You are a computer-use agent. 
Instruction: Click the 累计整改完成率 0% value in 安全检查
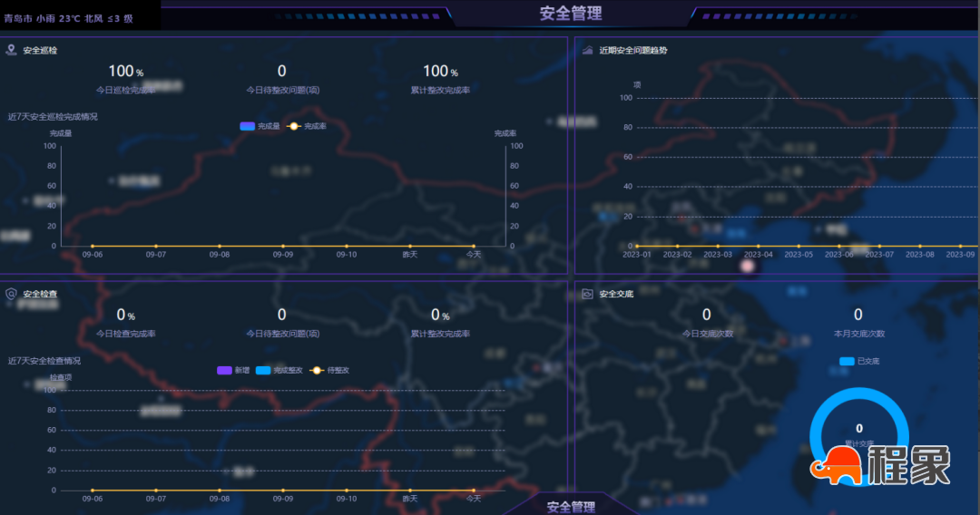(440, 315)
